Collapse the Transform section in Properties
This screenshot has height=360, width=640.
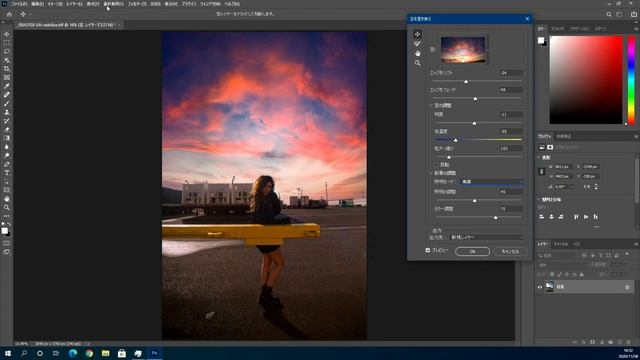(x=539, y=158)
